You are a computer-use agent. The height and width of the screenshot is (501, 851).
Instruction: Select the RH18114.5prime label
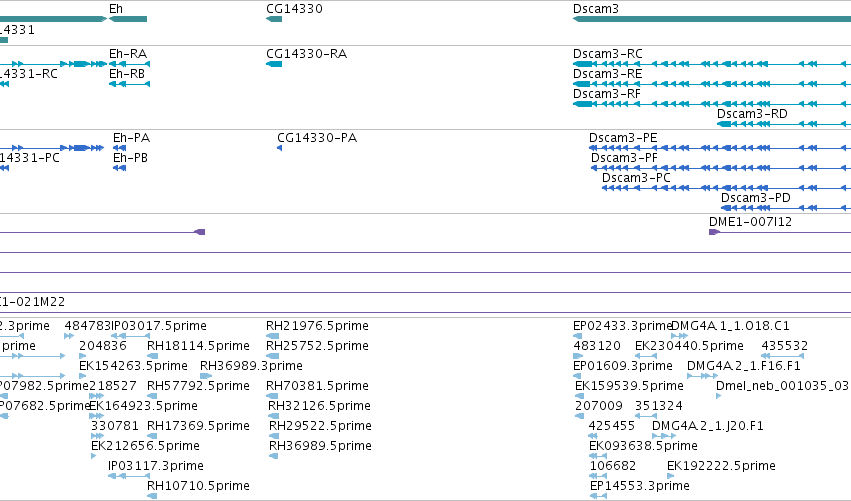pyautogui.click(x=198, y=346)
